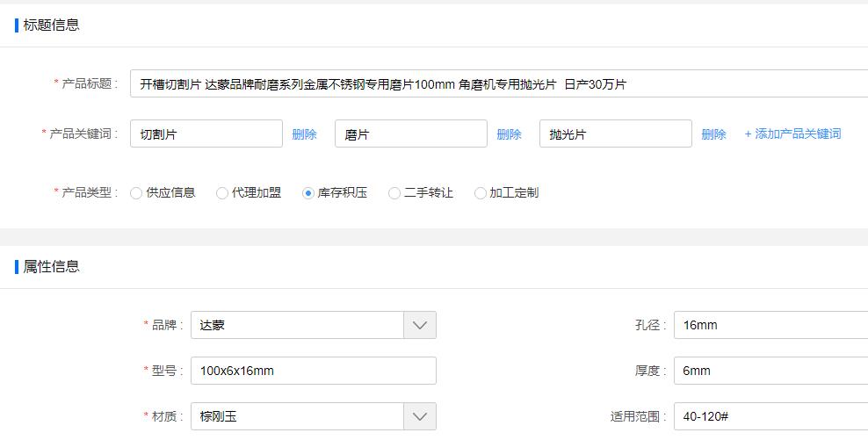Viewport: 868px width, 440px height.
Task: Open the 材质 dropdown showing 棕刚玉
Action: click(420, 416)
